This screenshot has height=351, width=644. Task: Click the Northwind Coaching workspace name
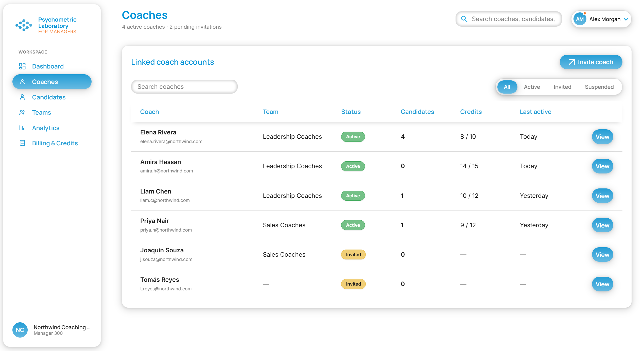pyautogui.click(x=62, y=327)
